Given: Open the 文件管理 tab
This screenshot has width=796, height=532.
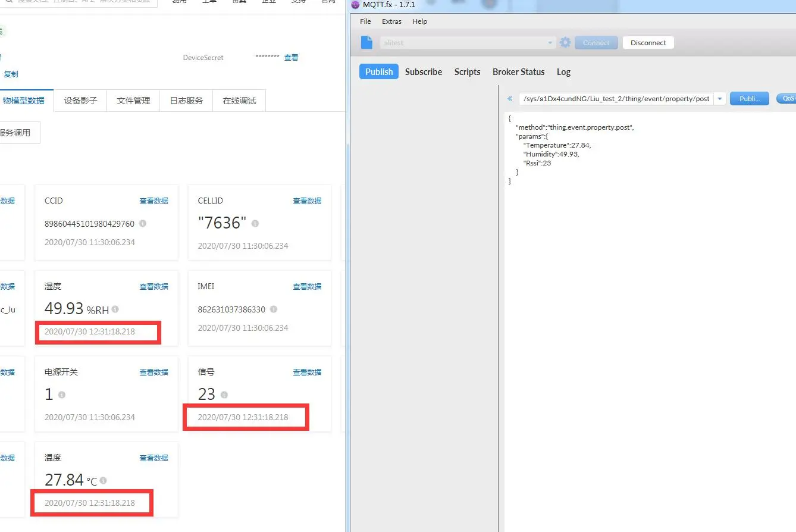Looking at the screenshot, I should point(133,101).
